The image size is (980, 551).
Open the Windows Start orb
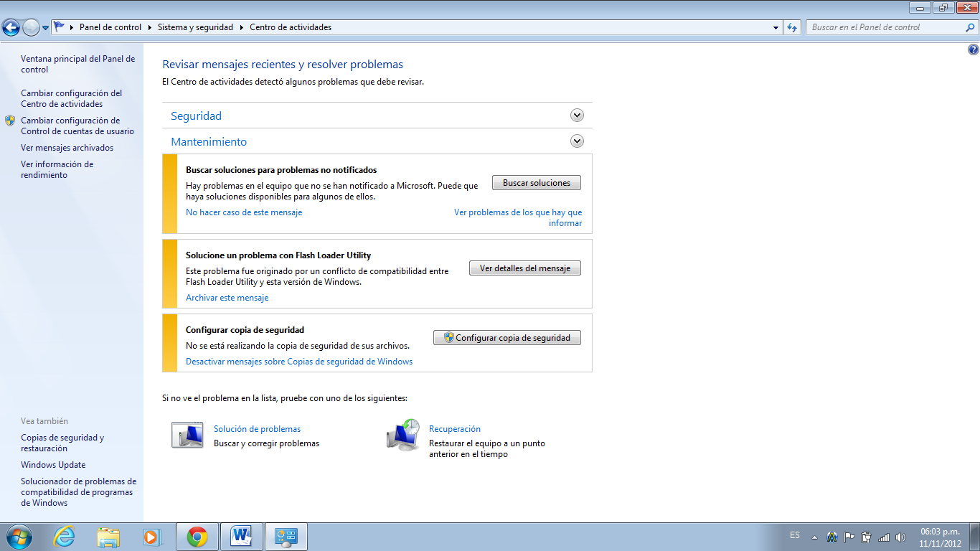pyautogui.click(x=19, y=536)
